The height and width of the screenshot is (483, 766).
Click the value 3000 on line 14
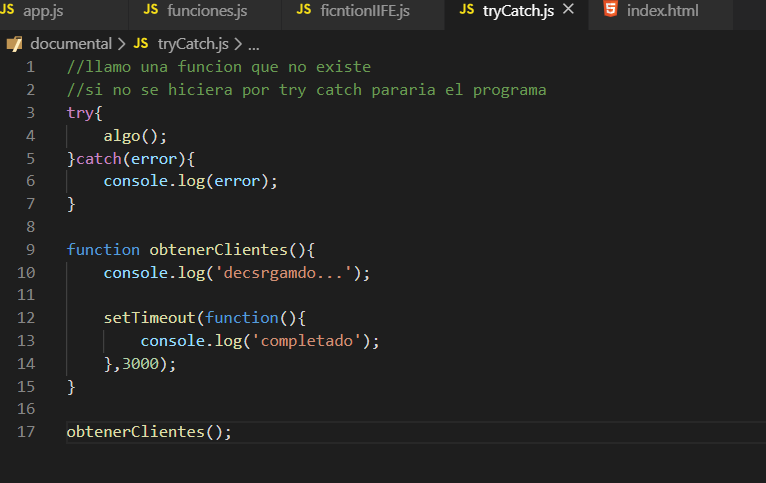140,364
